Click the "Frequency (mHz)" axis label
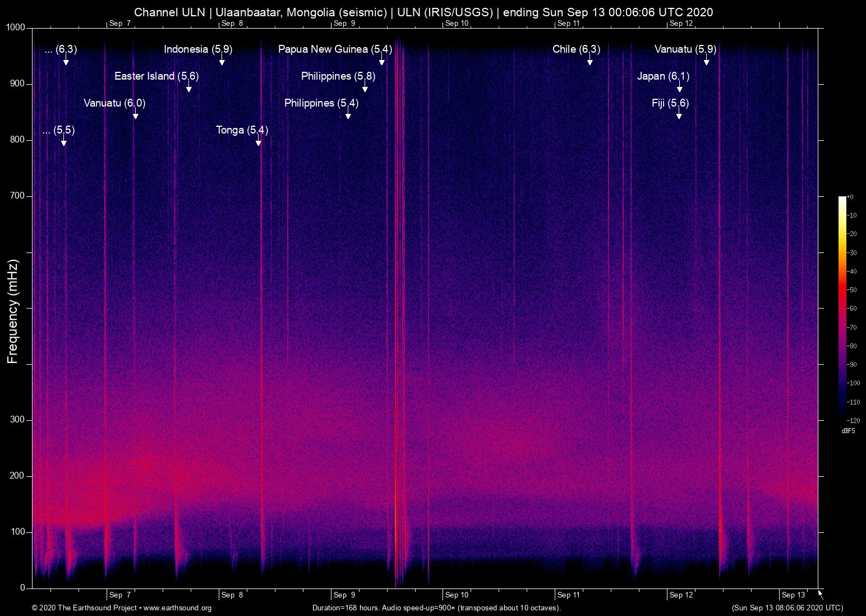The image size is (866, 616). click(x=12, y=311)
